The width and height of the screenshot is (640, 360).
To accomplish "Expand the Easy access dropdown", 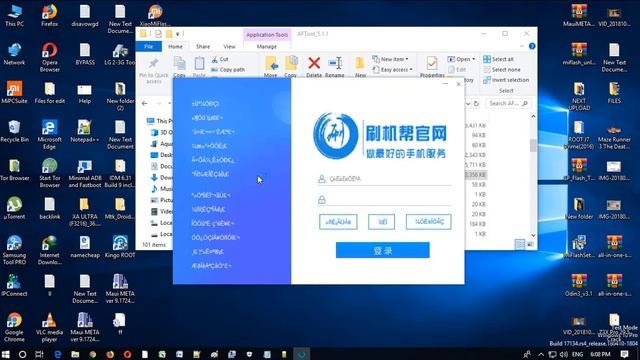I will (392, 70).
